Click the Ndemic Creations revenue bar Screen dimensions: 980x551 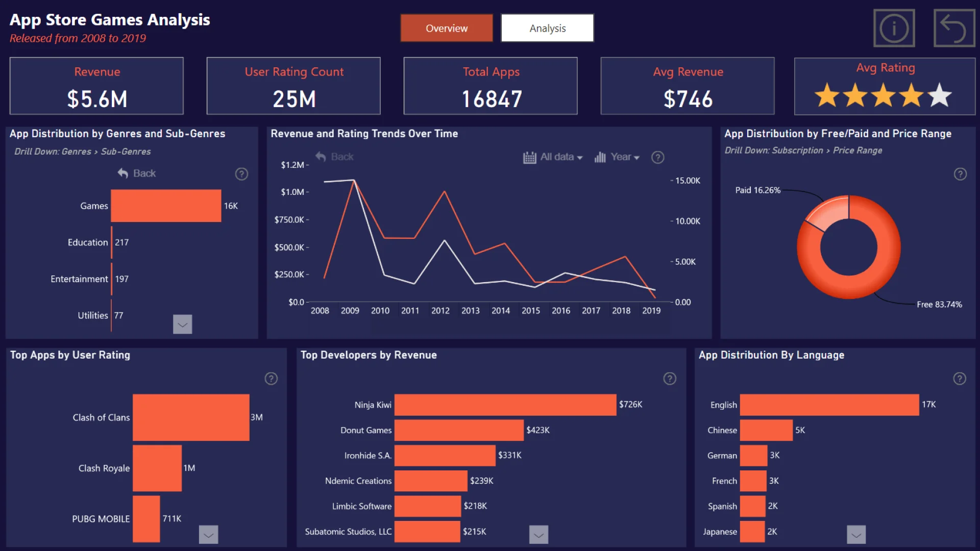point(431,481)
